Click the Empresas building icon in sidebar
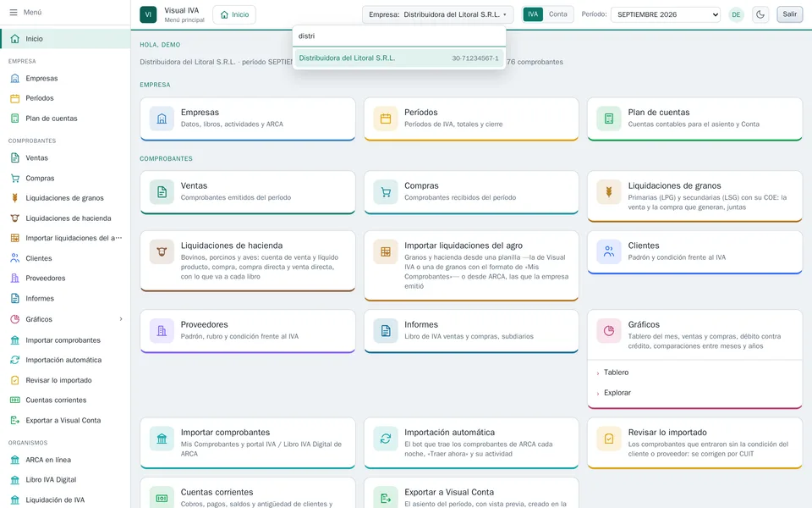 point(15,78)
